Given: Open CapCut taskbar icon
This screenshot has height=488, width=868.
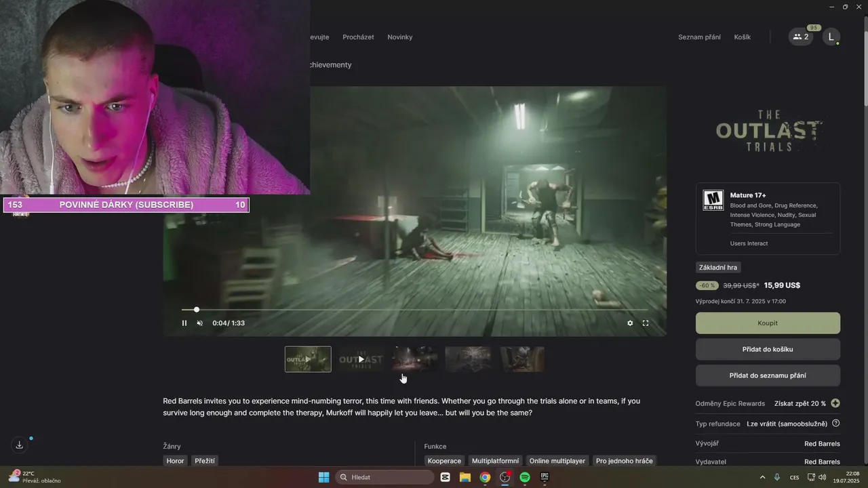Looking at the screenshot, I should pyautogui.click(x=446, y=477).
